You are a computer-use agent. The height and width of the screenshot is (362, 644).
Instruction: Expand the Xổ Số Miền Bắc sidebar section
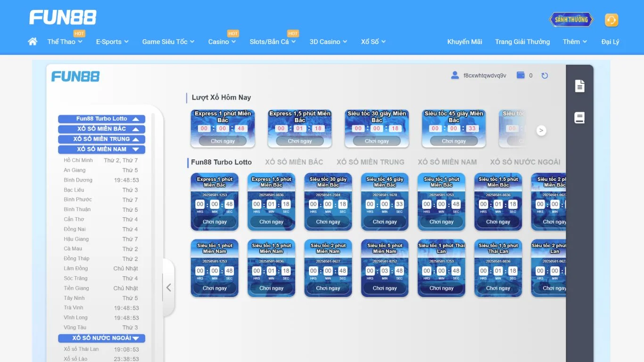point(101,129)
